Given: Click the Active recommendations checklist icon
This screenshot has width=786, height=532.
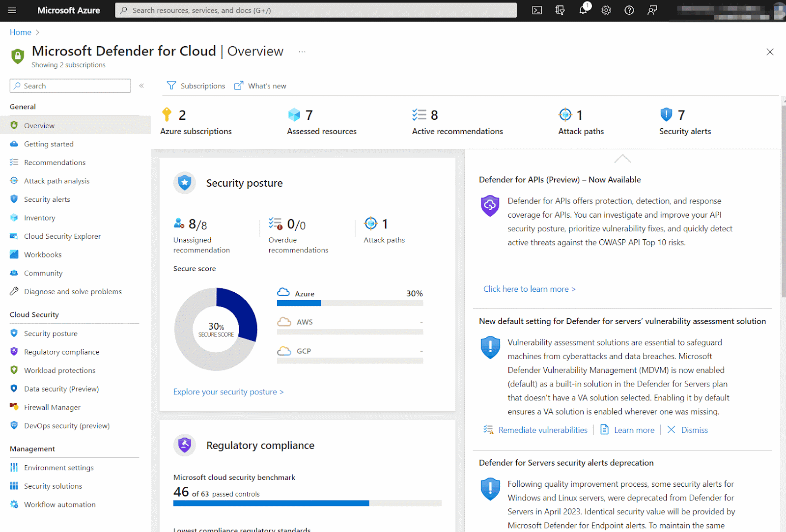Looking at the screenshot, I should [x=419, y=114].
